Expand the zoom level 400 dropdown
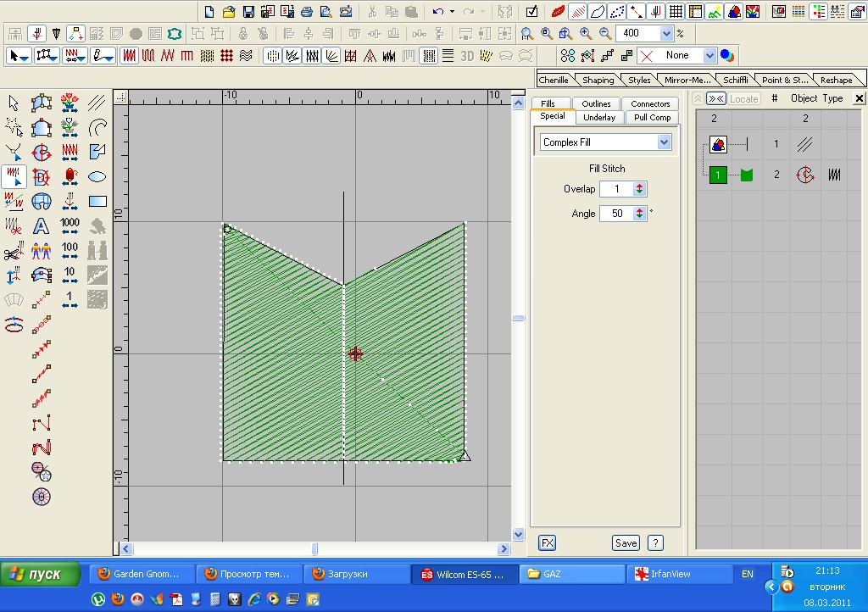 (x=665, y=34)
